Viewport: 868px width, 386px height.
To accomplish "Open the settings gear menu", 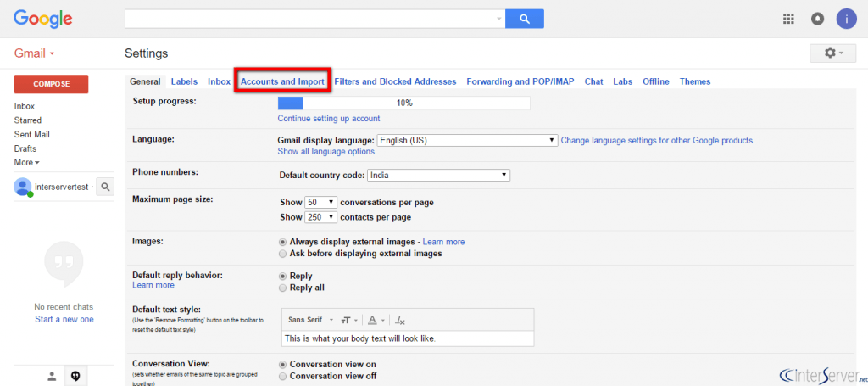I will pyautogui.click(x=833, y=53).
